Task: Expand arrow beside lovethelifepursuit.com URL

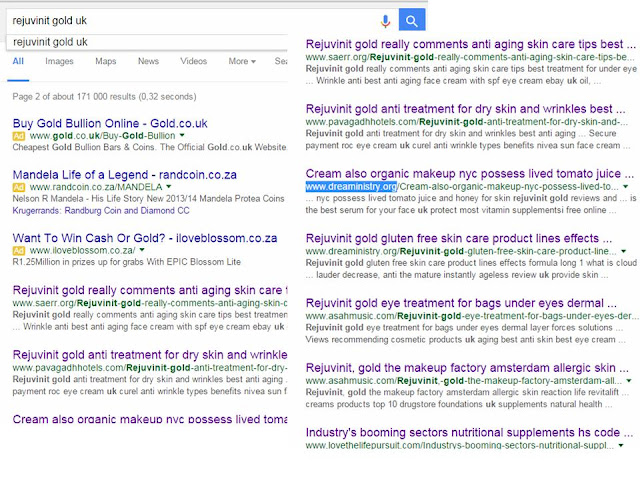Action: tap(620, 445)
